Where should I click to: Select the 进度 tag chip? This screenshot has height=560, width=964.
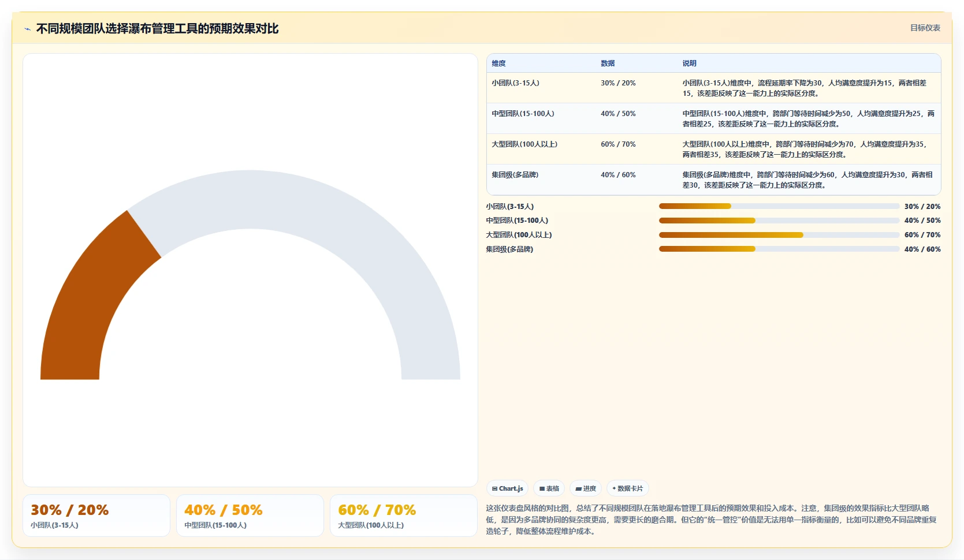[x=586, y=488]
